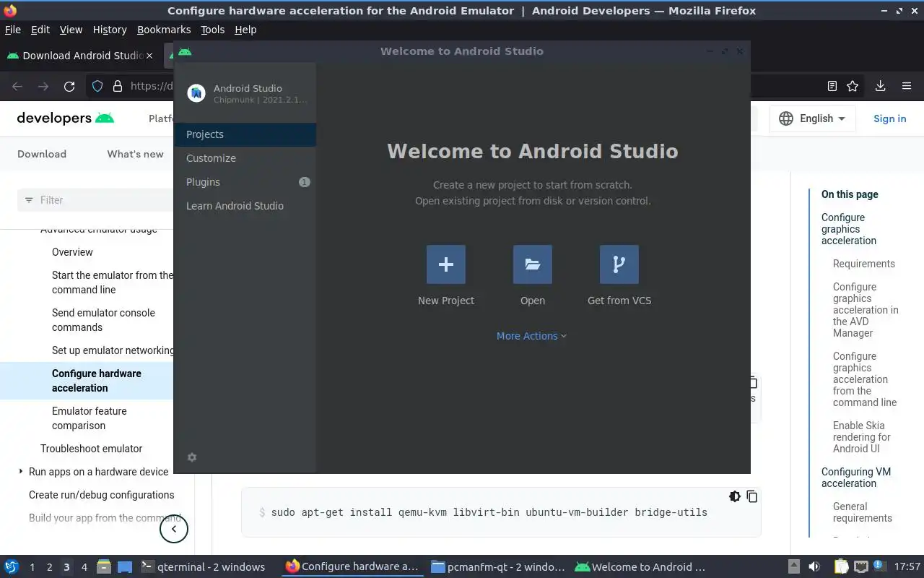Open Emulator feature comparison page

(x=90, y=418)
